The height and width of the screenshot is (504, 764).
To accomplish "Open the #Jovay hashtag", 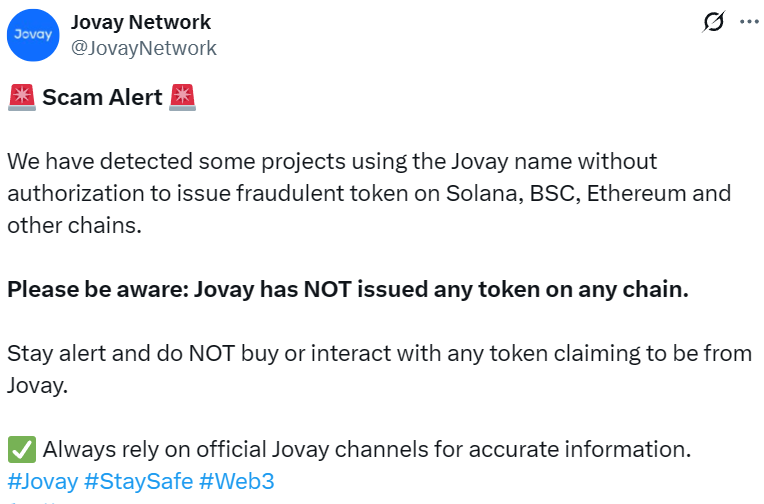I will click(42, 481).
